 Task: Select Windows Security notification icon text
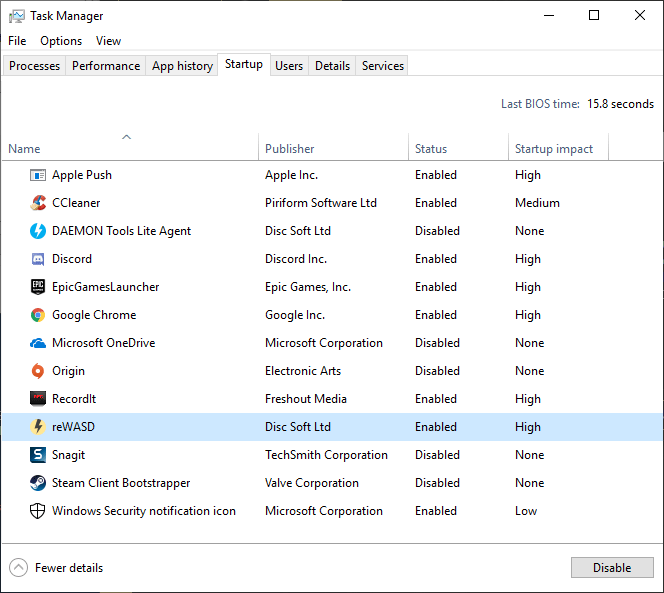click(x=144, y=511)
